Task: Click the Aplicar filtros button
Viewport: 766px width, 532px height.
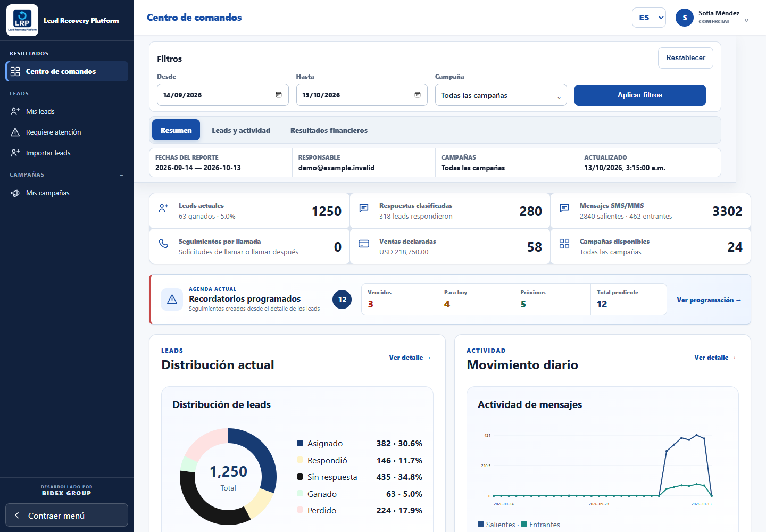Action: pyautogui.click(x=640, y=95)
